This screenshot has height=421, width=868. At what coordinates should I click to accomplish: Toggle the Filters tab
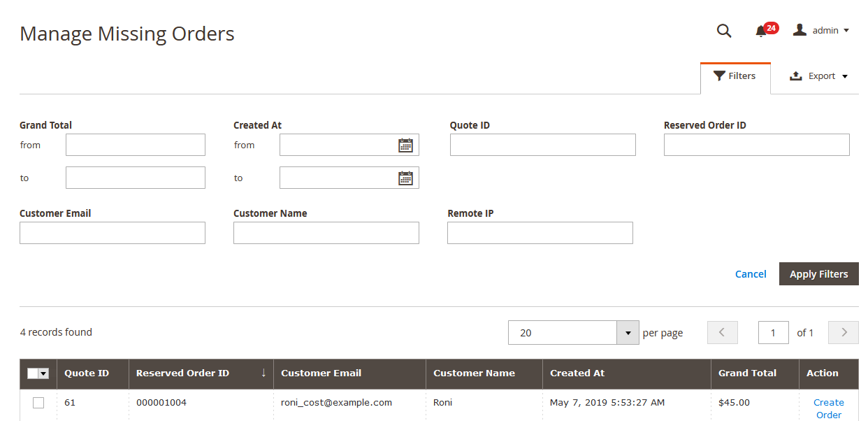(x=735, y=76)
